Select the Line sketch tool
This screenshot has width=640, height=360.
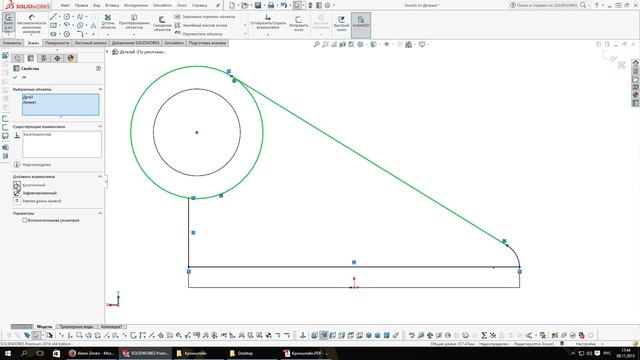pos(53,17)
